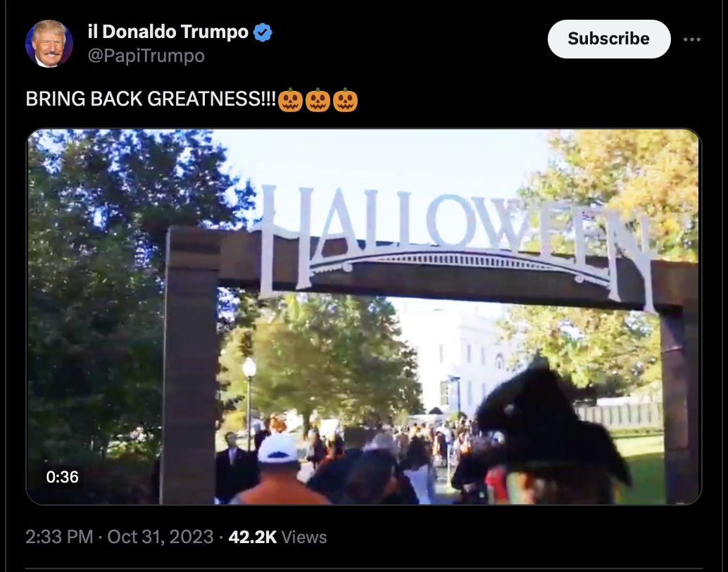The image size is (728, 572).
Task: Click the middle pumpkin emoji
Action: [318, 100]
